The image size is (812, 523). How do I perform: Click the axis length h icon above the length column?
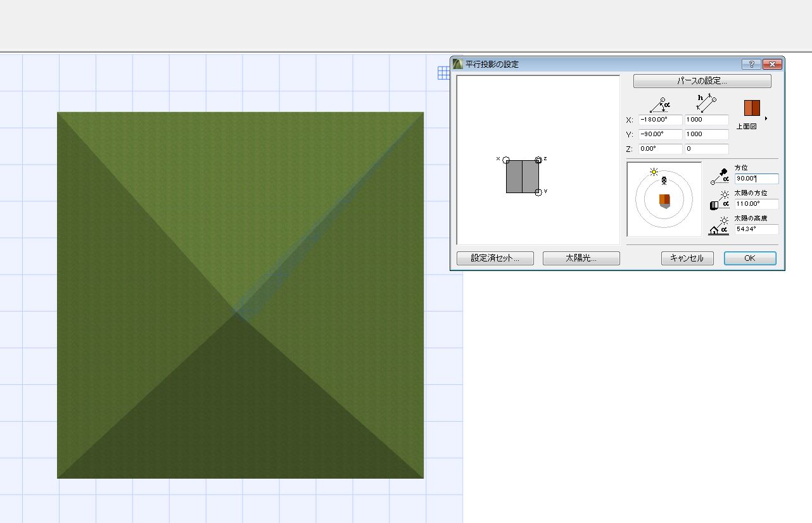tap(706, 103)
